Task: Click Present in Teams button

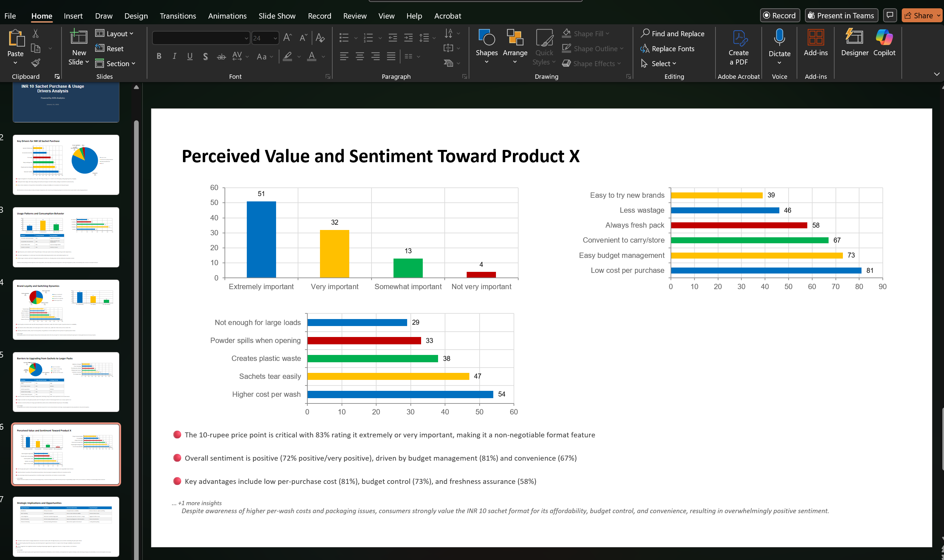Action: pos(841,16)
